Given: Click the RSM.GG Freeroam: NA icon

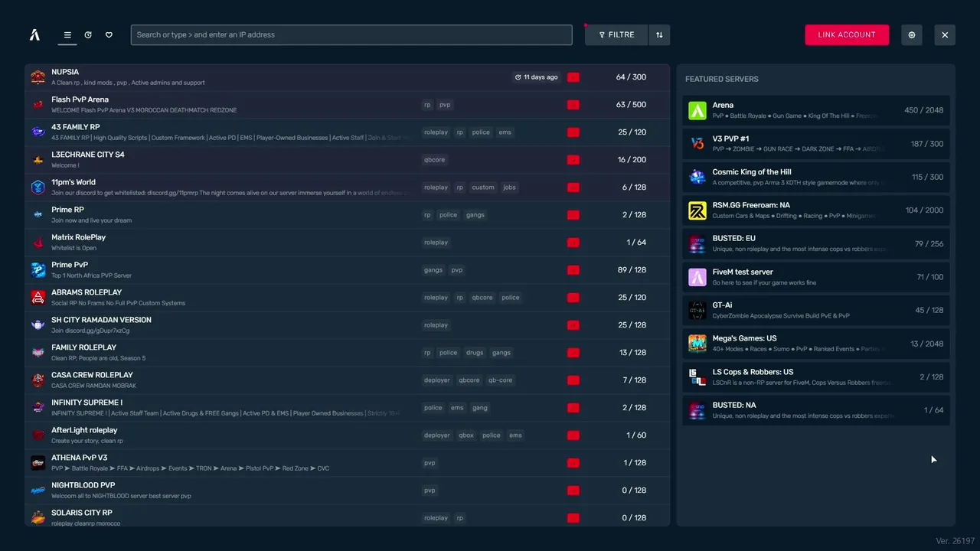Looking at the screenshot, I should [697, 210].
